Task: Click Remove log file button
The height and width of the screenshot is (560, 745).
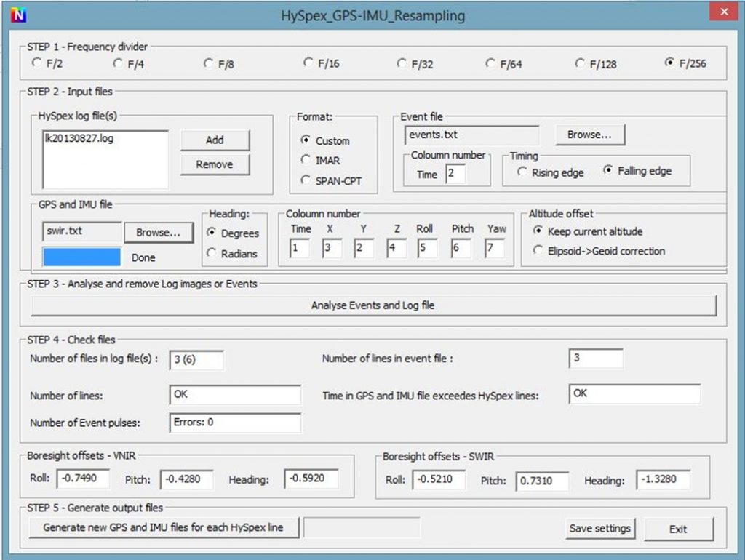Action: pos(215,164)
